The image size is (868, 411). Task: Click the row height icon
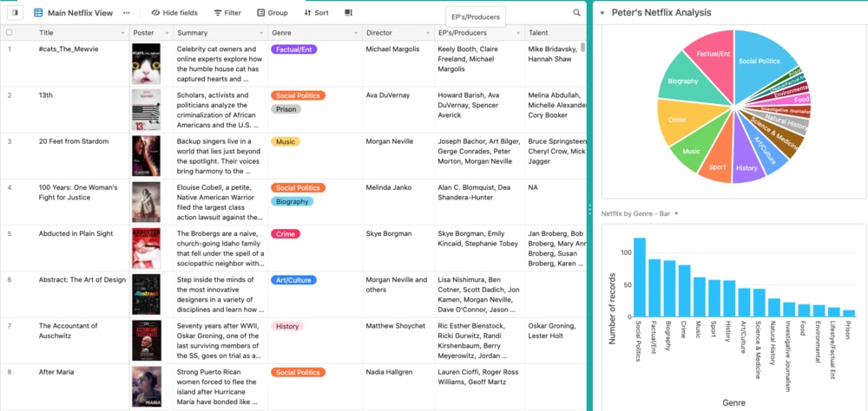tap(349, 13)
